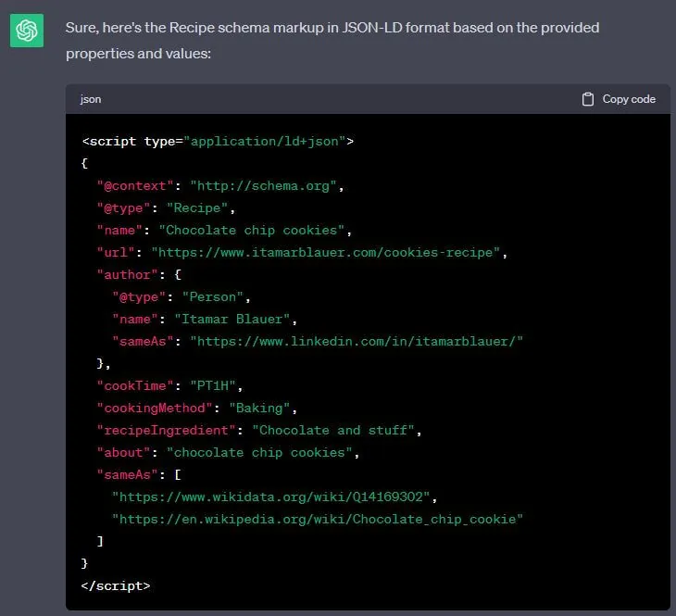Click the "cookTime": "PT1H" line
The image size is (676, 616).
click(x=169, y=386)
